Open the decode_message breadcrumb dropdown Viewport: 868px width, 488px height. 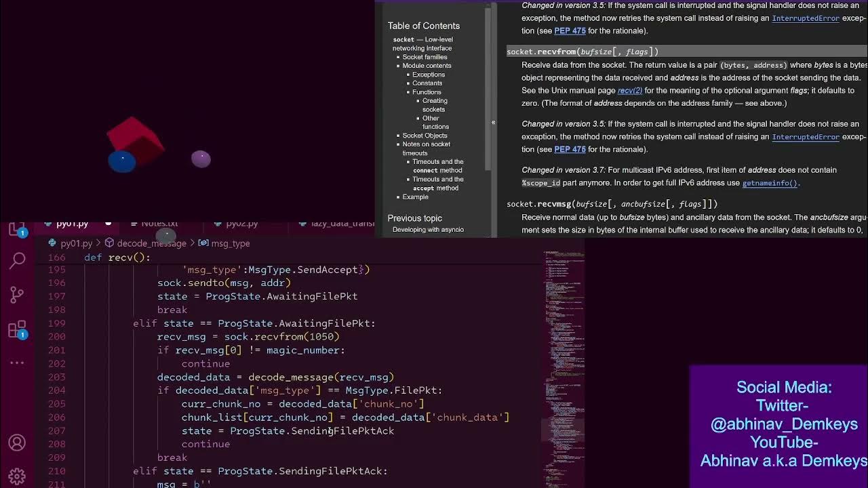(x=151, y=243)
